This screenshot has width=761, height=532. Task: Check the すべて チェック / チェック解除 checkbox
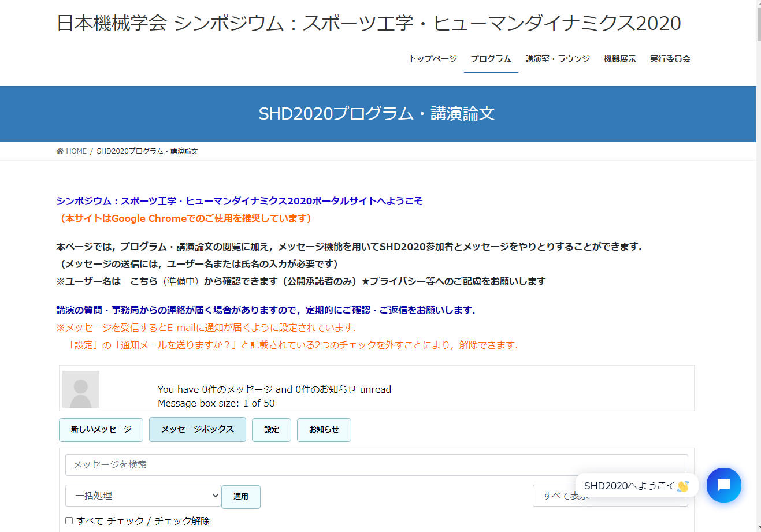click(x=69, y=520)
